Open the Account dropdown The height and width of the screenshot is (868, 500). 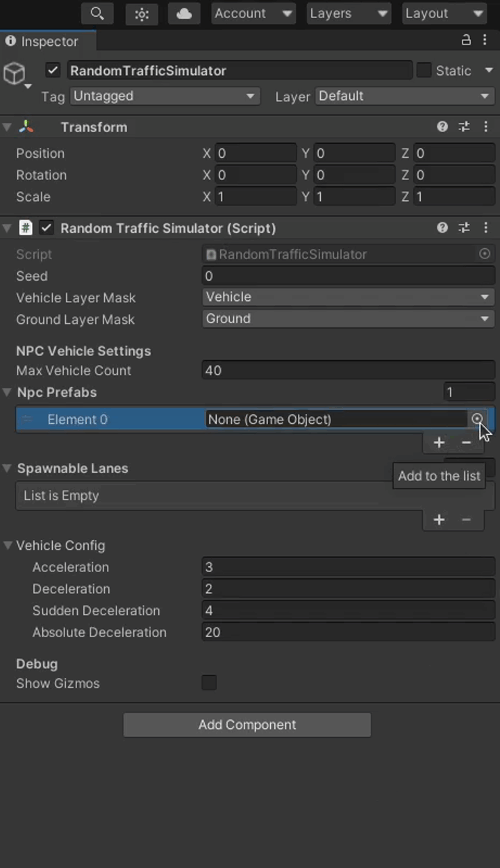(x=253, y=13)
